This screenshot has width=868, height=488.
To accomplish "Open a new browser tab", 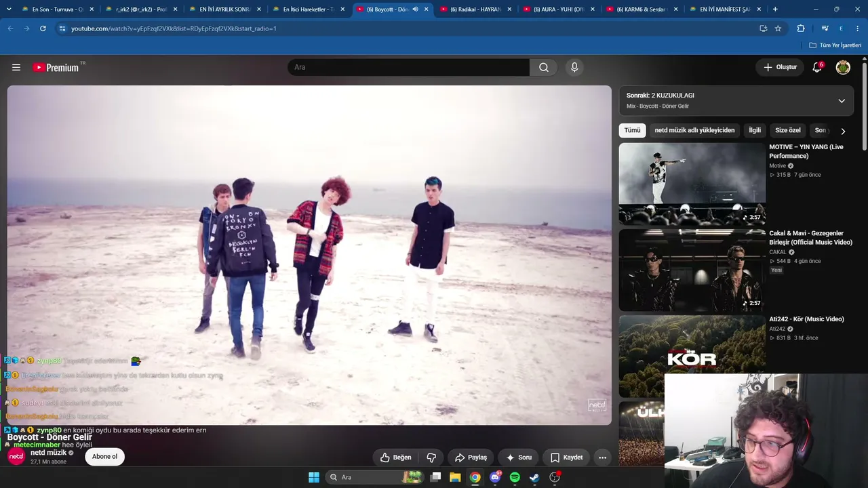I will click(x=775, y=9).
